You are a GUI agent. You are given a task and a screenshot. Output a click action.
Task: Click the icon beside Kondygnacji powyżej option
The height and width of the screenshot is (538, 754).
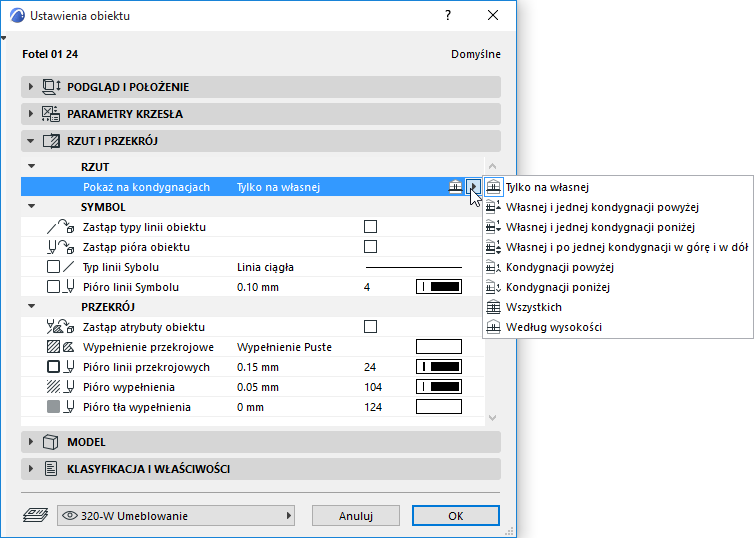click(x=493, y=267)
